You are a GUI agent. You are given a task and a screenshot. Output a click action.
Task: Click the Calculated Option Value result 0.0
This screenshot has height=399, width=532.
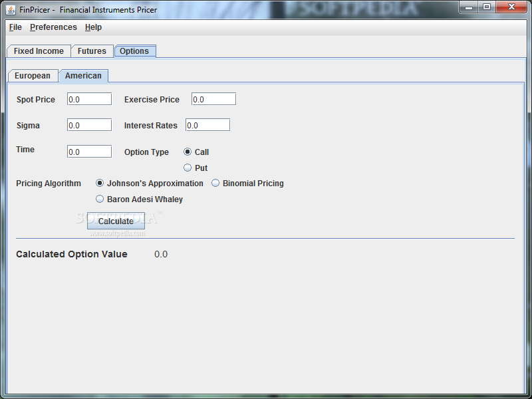pos(161,254)
